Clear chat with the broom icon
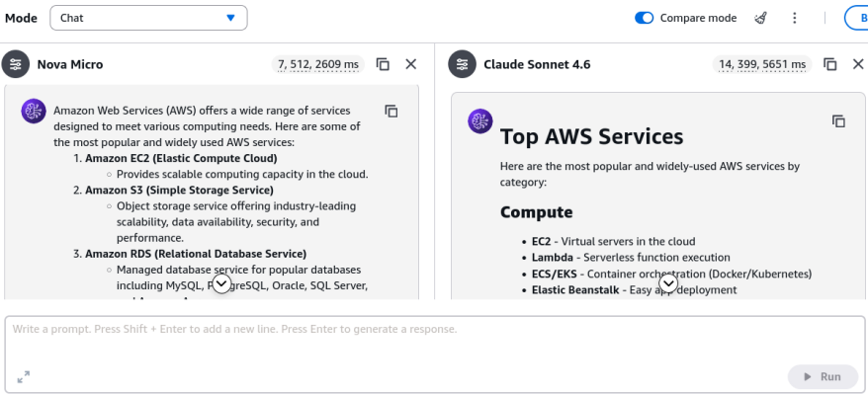Screen dimensions: 868x395 coord(760,18)
